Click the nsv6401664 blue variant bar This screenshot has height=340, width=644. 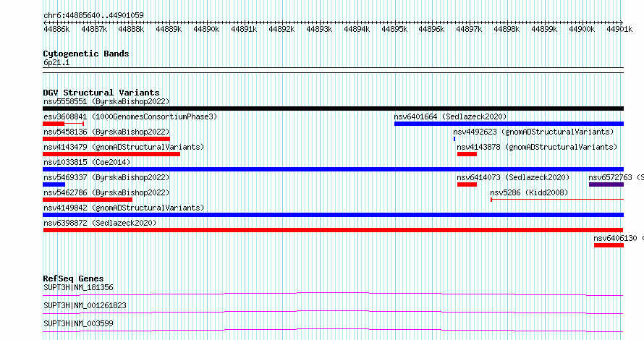[509, 124]
